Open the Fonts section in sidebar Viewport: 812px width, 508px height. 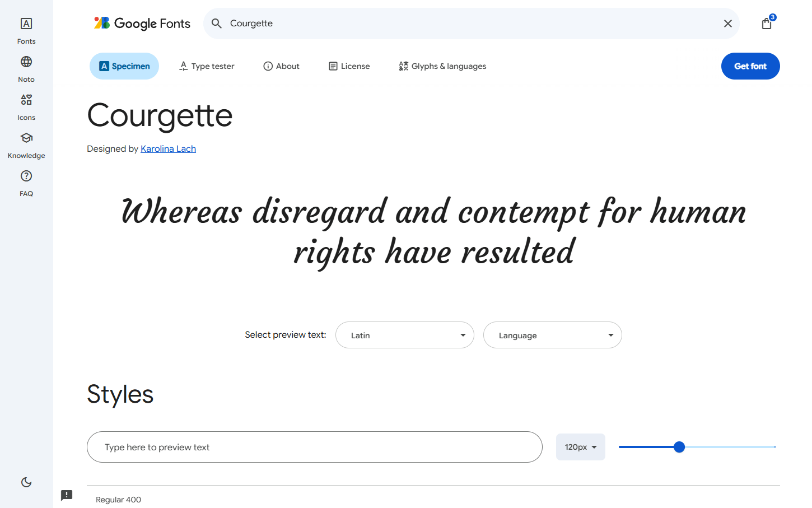click(x=26, y=29)
